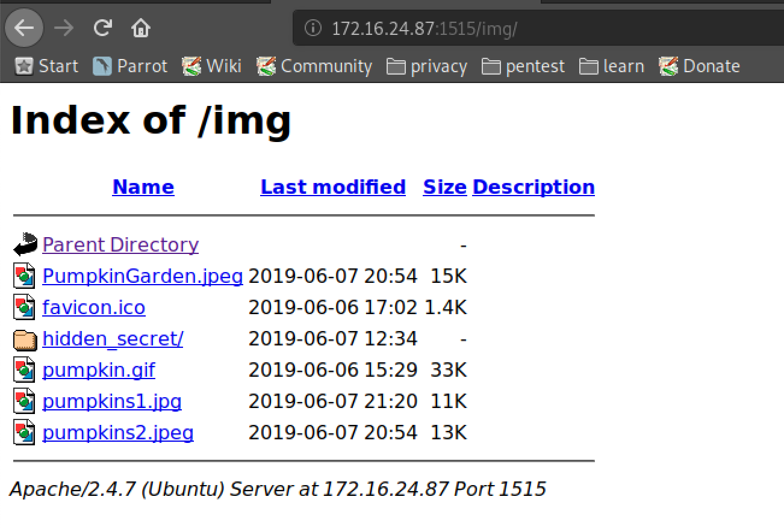Open the pentest bookmarks folder
Screen dimensions: 784x532
pyautogui.click(x=524, y=66)
